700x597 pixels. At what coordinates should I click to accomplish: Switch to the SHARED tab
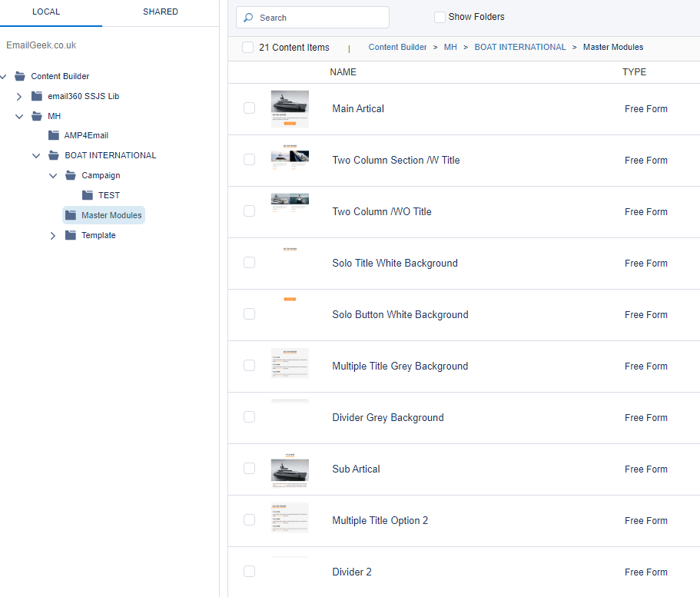[160, 12]
